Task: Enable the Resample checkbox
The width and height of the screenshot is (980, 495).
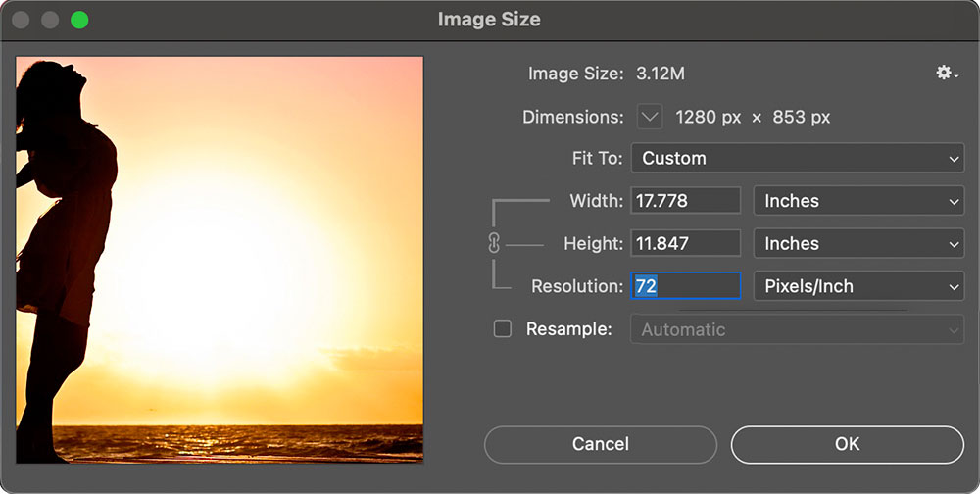Action: (503, 329)
